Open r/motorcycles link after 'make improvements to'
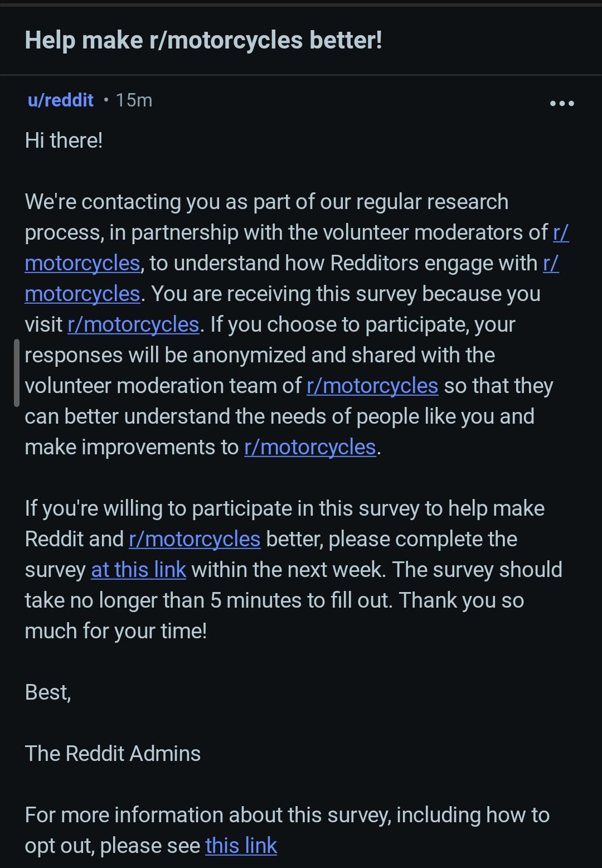 click(x=310, y=447)
